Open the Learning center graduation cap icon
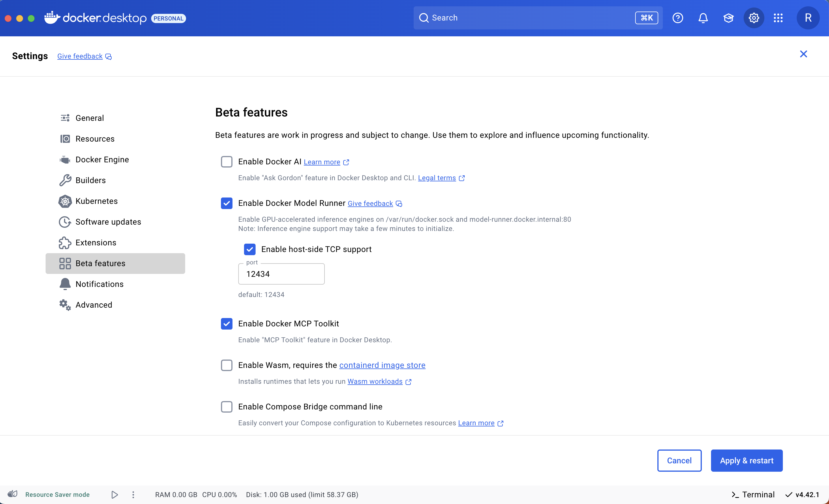The image size is (829, 504). pyautogui.click(x=728, y=18)
